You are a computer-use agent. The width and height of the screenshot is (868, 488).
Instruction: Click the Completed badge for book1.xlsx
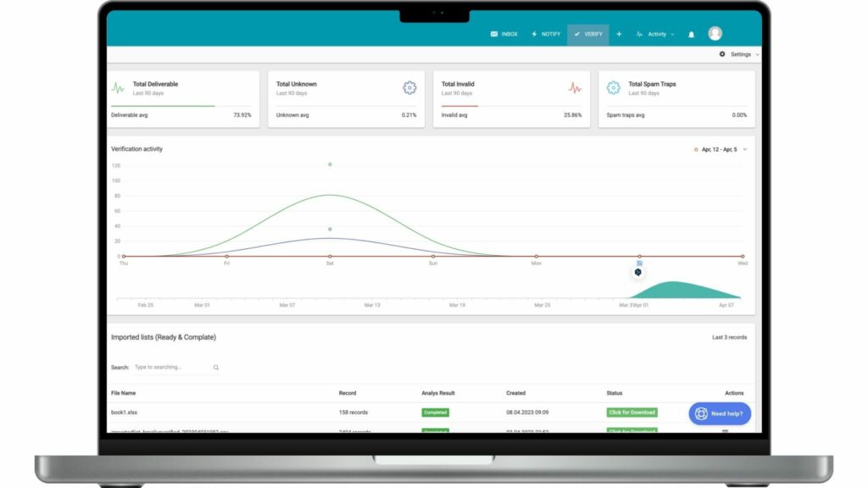click(436, 413)
